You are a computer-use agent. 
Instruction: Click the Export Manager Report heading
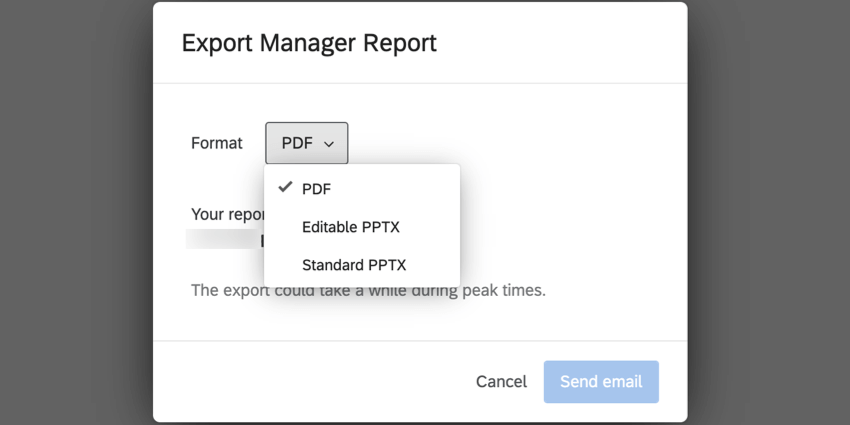click(x=309, y=43)
